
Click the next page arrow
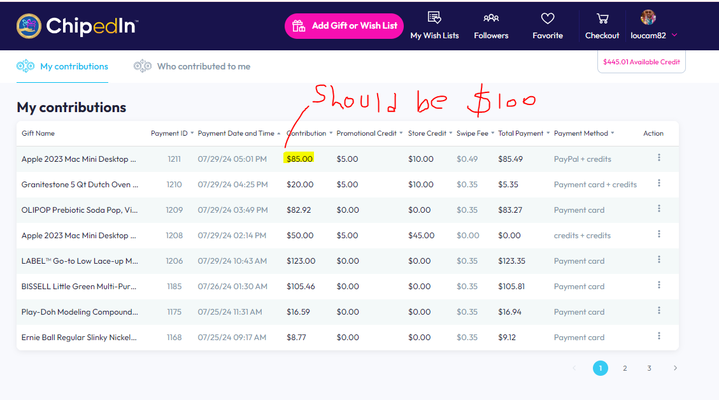(x=675, y=368)
